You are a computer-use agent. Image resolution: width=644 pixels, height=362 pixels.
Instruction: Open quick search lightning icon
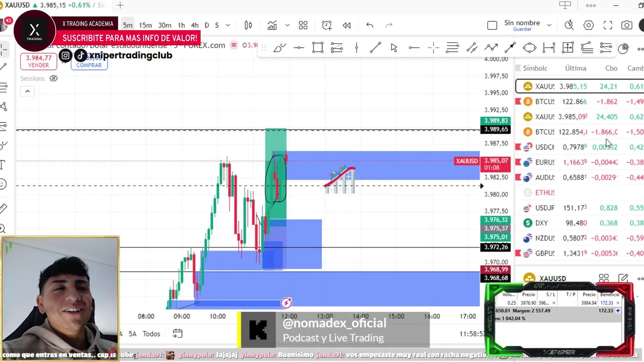(569, 25)
